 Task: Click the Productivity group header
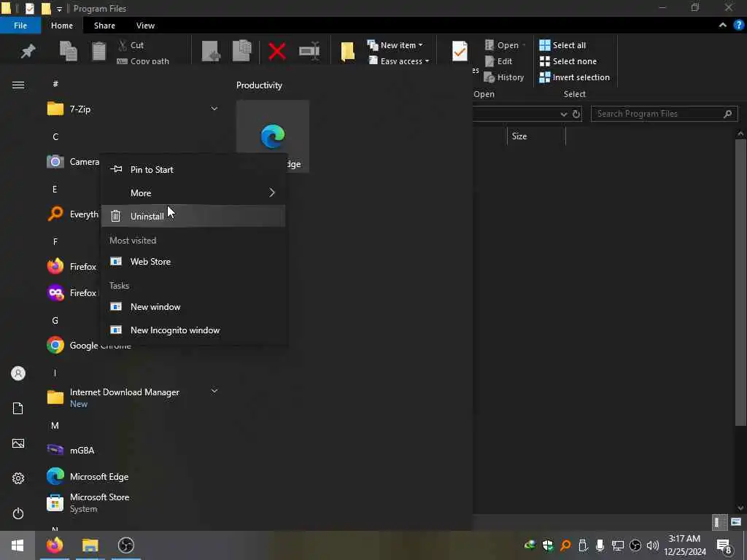point(259,85)
